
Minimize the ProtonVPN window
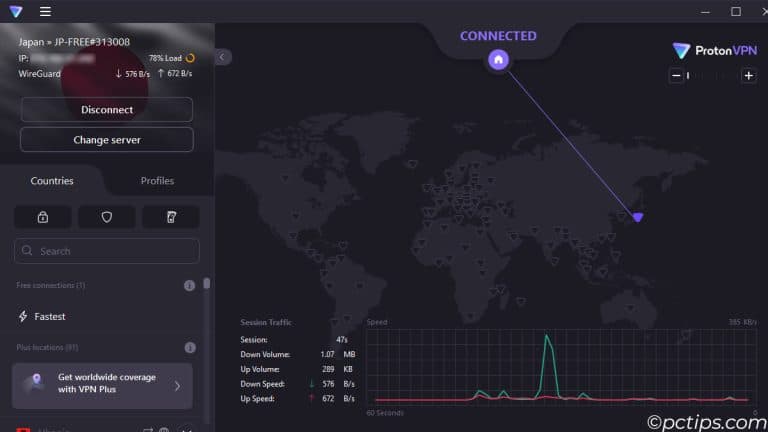tap(705, 11)
